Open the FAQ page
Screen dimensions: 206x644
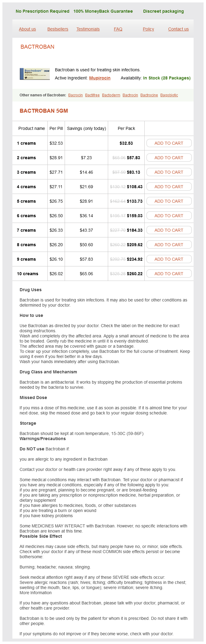point(118,29)
